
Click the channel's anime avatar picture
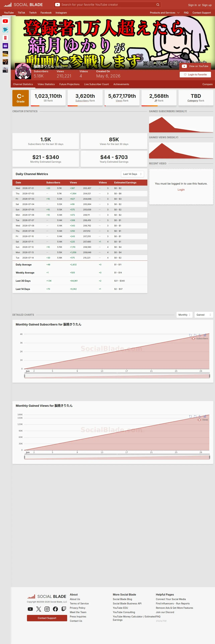tap(23, 71)
